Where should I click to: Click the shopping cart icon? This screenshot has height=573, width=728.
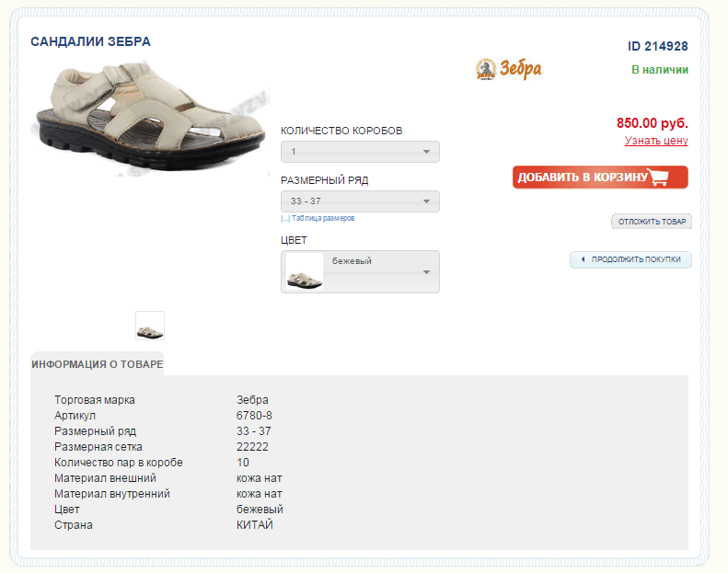(x=657, y=178)
